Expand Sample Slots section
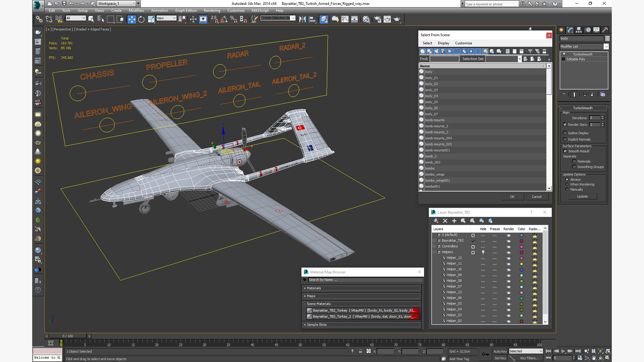644x362 pixels. (362, 325)
